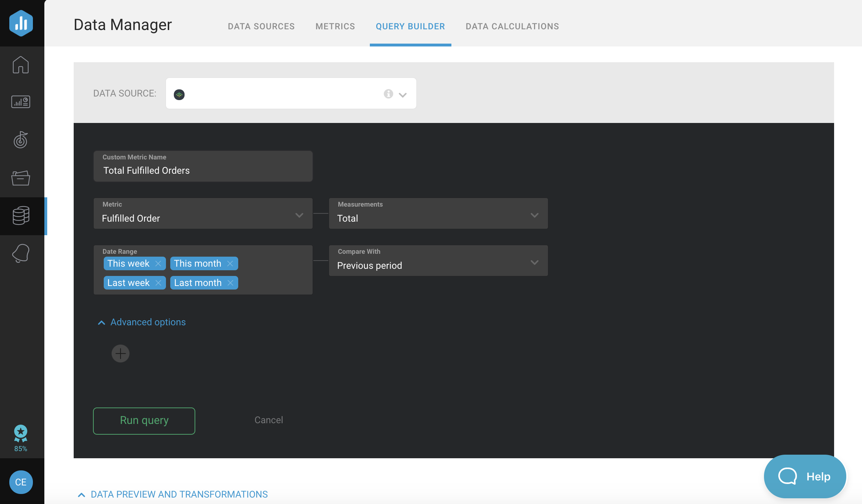Switch to the Data Sources tab

pyautogui.click(x=261, y=26)
